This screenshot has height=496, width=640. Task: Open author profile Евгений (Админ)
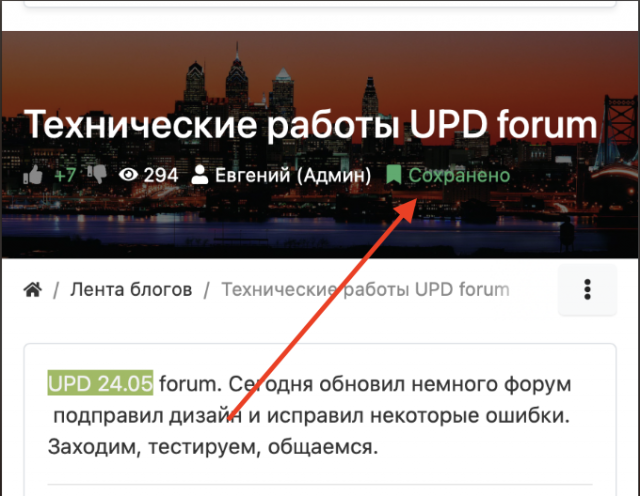click(292, 175)
